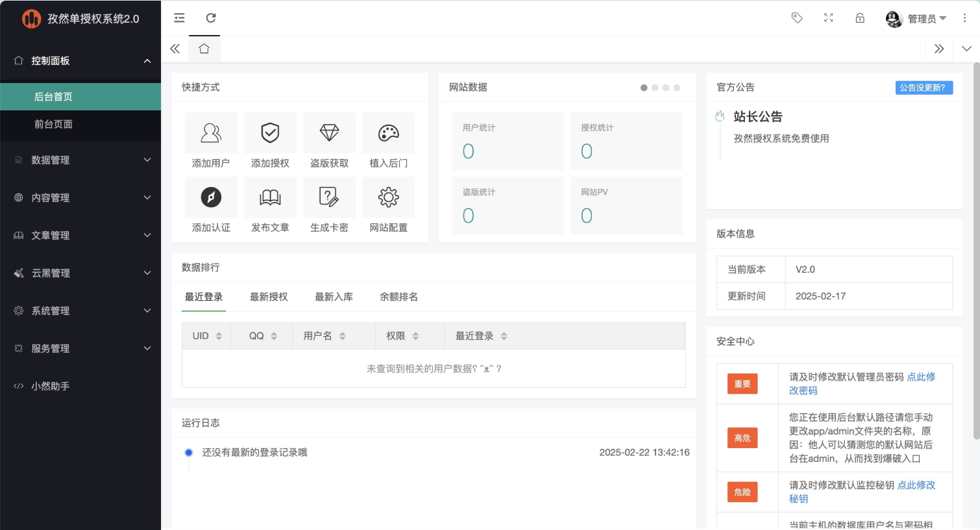The width and height of the screenshot is (980, 530).
Task: Select fourth carousel dot in 网站数据
Action: click(677, 88)
